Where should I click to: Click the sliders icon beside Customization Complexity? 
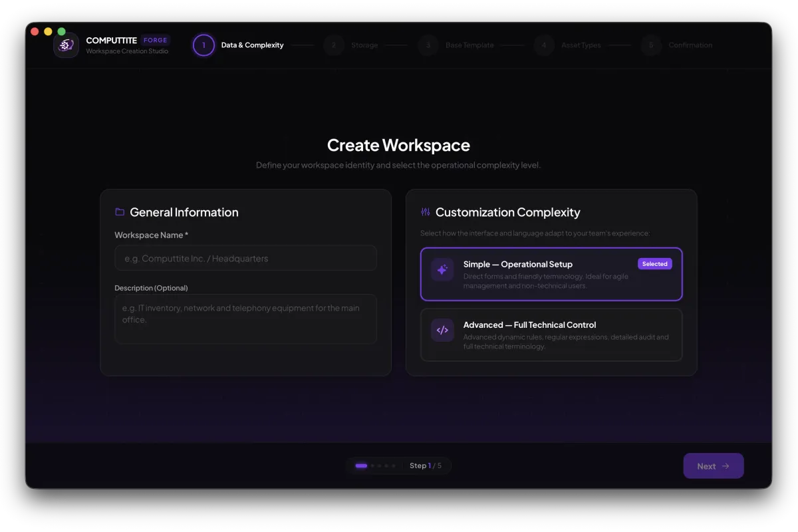(426, 212)
